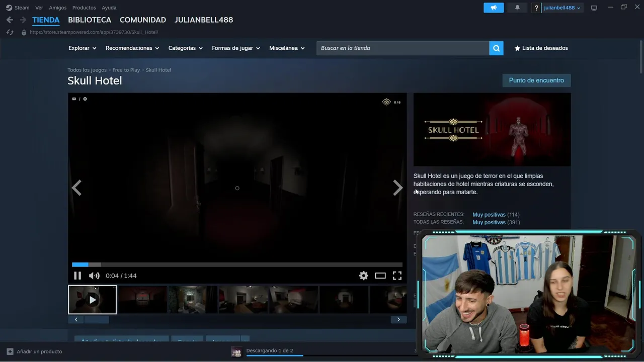This screenshot has width=644, height=362.
Task: Switch to the TIENDA tab
Action: [46, 20]
